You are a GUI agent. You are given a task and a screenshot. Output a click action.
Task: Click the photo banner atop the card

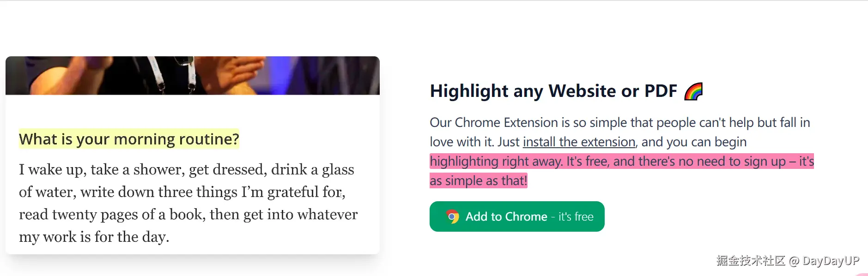pyautogui.click(x=193, y=76)
